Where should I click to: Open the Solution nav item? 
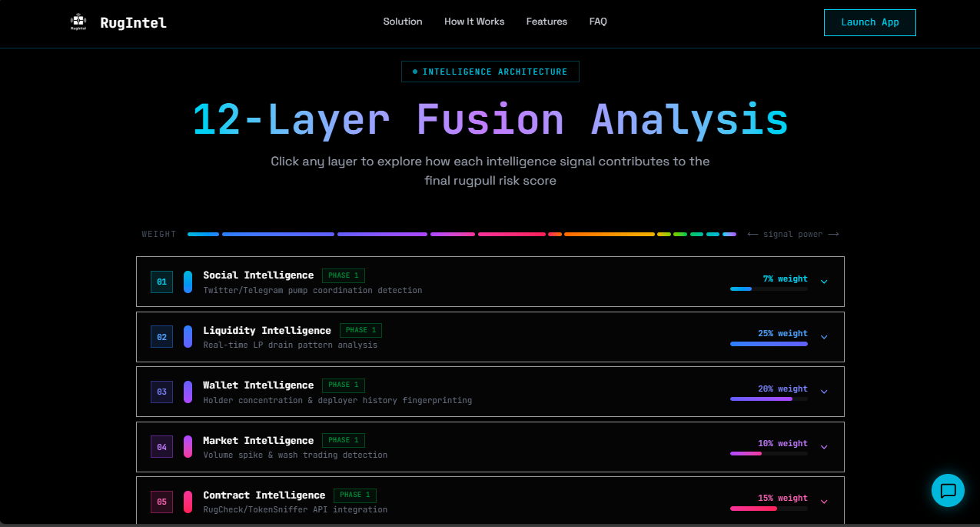tap(403, 22)
